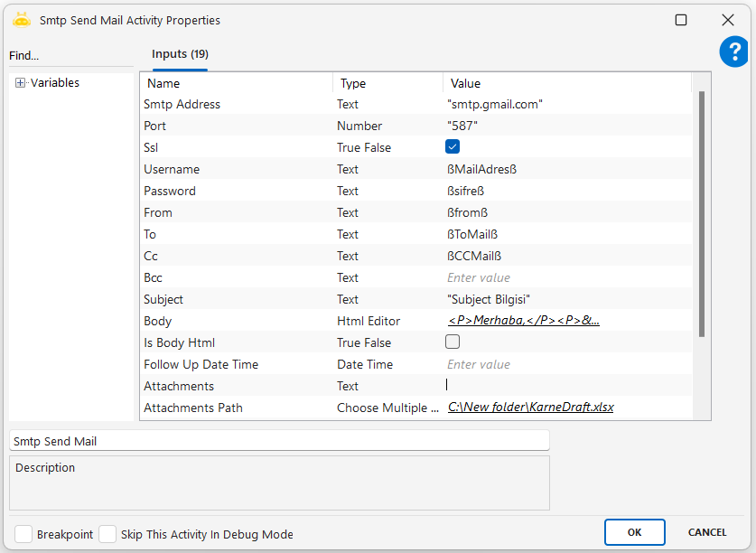This screenshot has width=756, height=553.
Task: Maximize the properties window
Action: [x=681, y=20]
